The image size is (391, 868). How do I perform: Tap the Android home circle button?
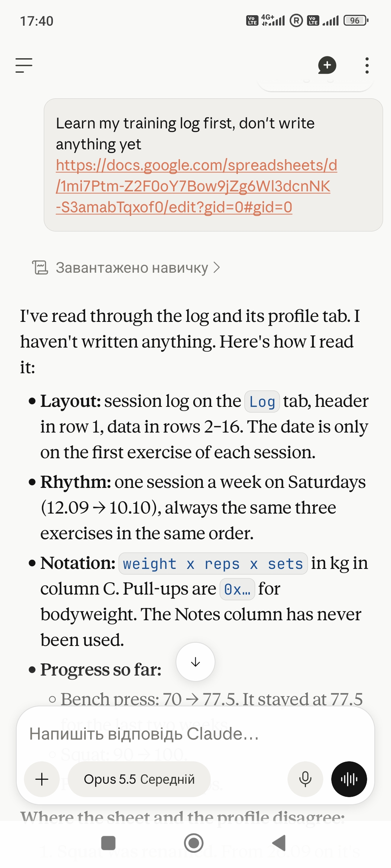[194, 843]
